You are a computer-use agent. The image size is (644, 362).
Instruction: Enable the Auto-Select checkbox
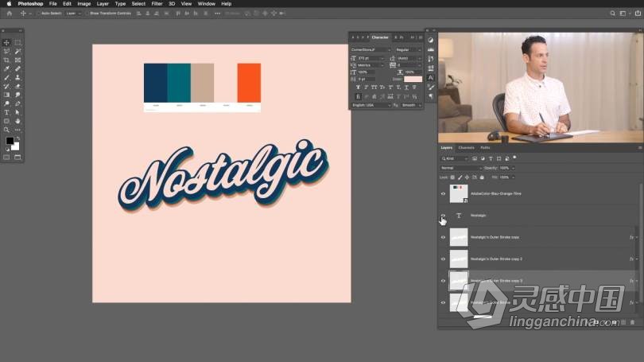point(39,14)
